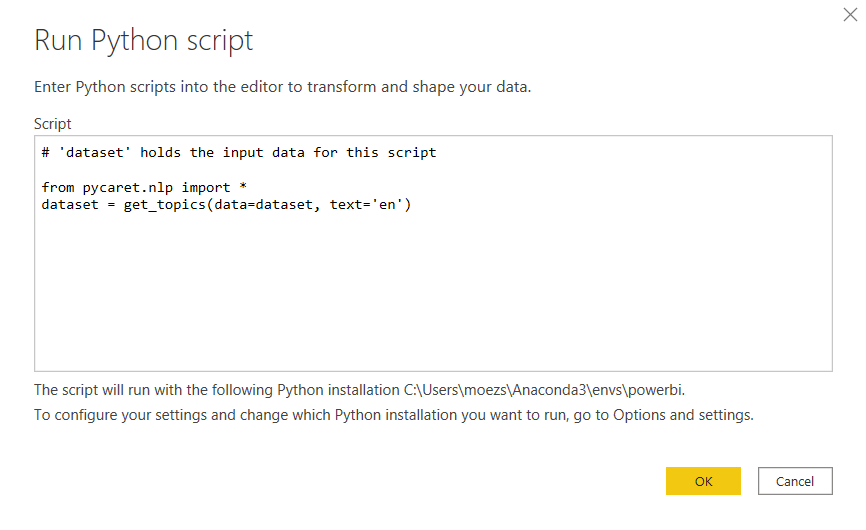Click 'To configure your settings' sentence start
The image size is (866, 530).
click(x=110, y=414)
